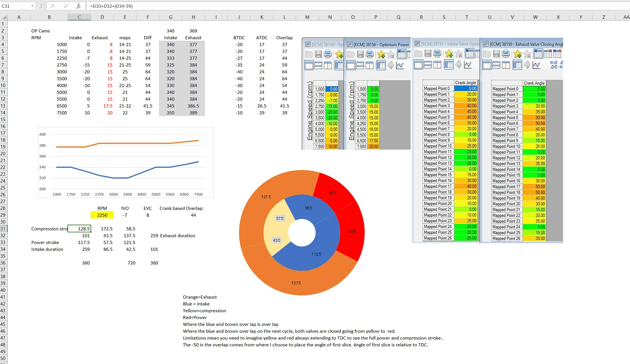Image resolution: width=630 pixels, height=364 pixels.
Task: Click the 3D surface icon in ECM 38151 window
Action: (458, 65)
